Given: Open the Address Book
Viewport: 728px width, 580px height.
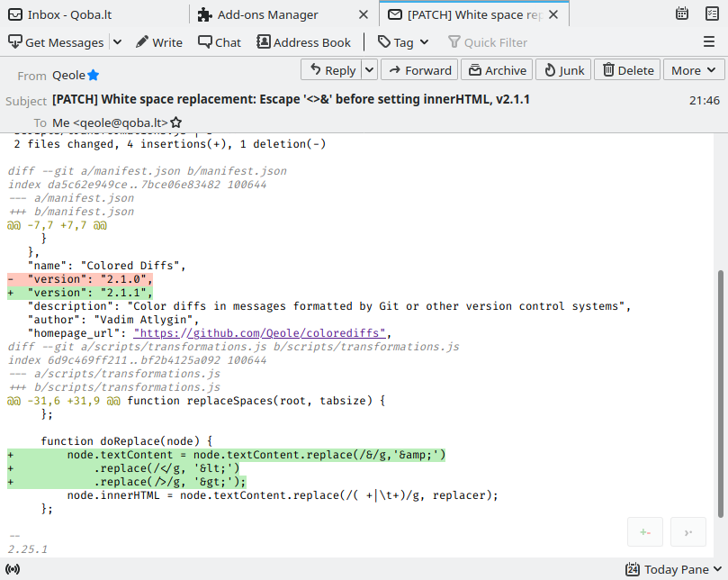Looking at the screenshot, I should (303, 42).
